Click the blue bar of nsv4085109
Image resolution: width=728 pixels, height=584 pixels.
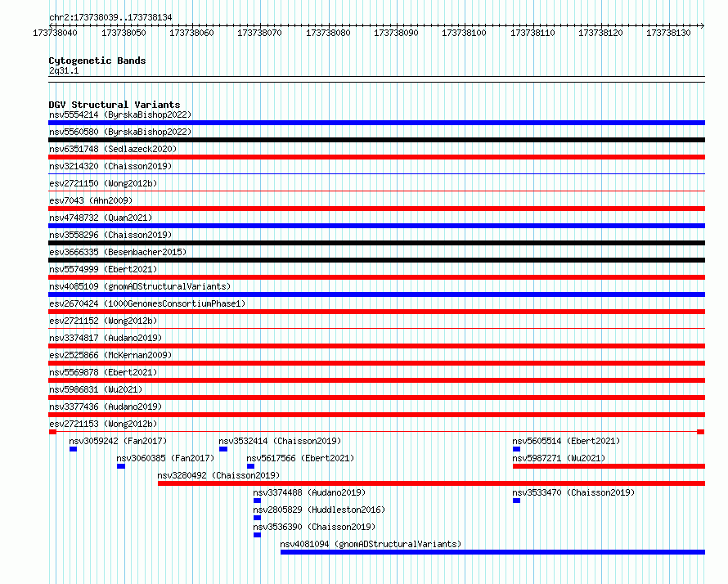pos(376,294)
